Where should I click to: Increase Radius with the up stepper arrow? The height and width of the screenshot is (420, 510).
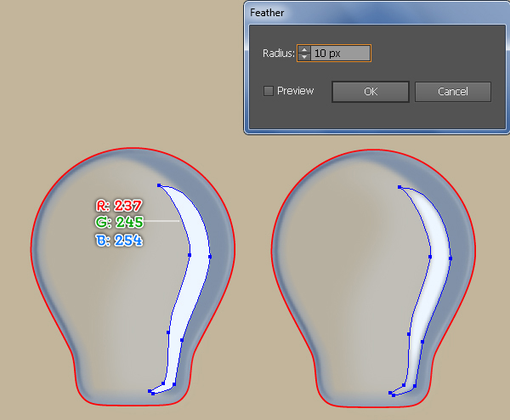pyautogui.click(x=304, y=49)
